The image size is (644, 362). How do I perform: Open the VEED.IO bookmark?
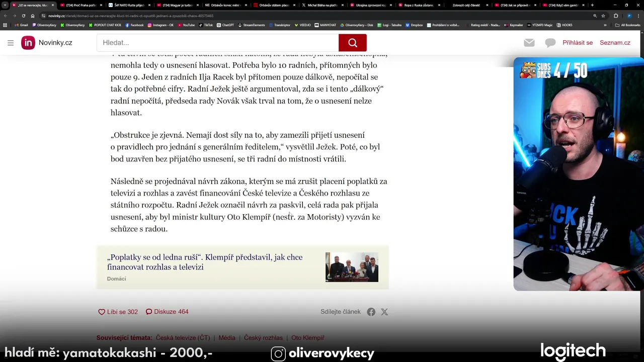[x=302, y=25]
